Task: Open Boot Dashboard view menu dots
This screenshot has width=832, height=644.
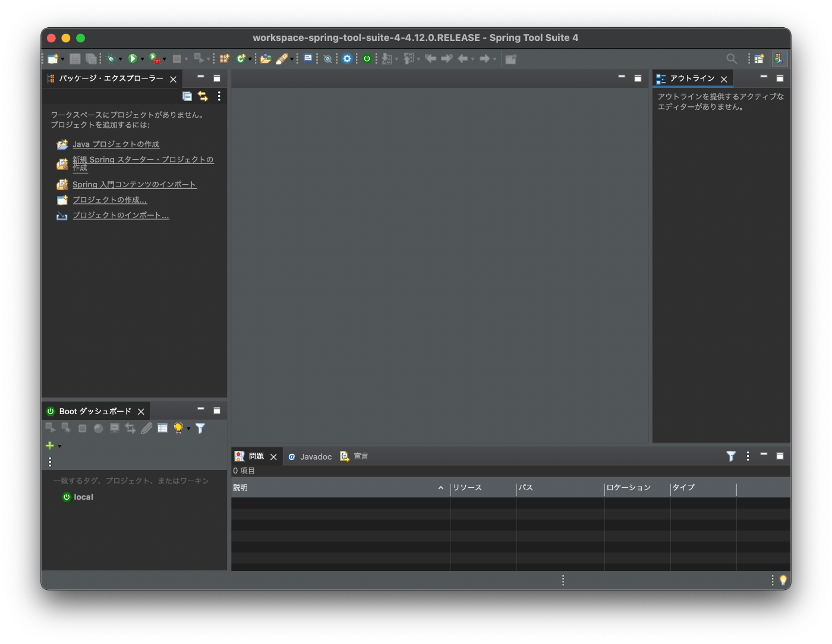Action: (50, 462)
